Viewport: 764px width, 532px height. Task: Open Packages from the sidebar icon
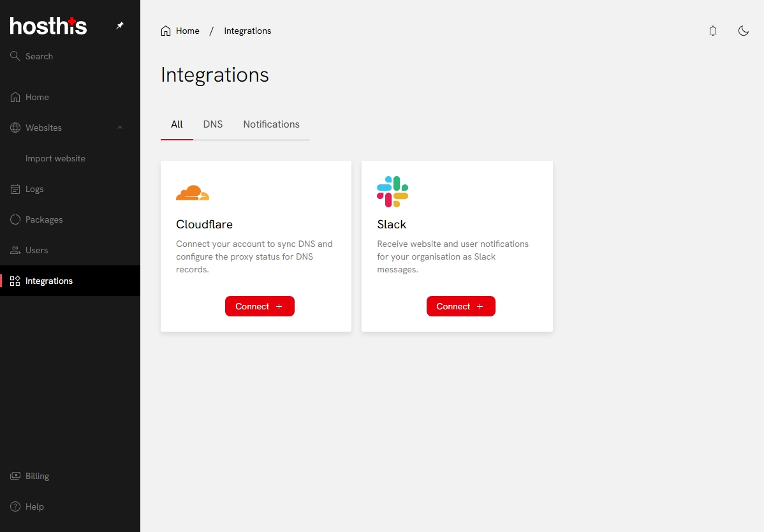coord(15,219)
